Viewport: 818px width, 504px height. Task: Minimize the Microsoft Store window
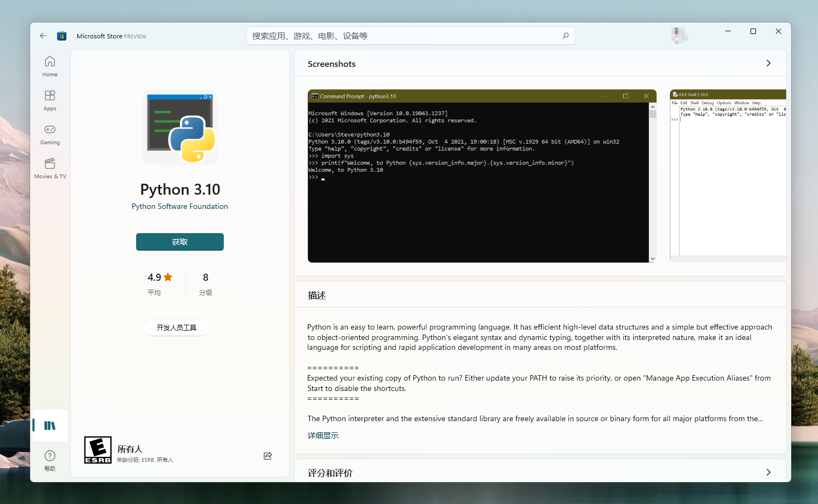tap(728, 31)
